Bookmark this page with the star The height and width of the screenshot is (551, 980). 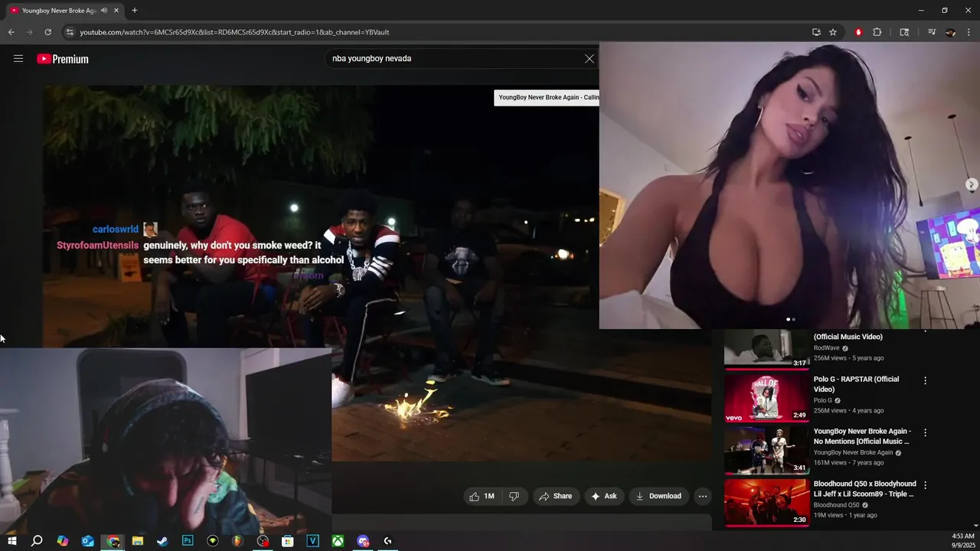[x=833, y=32]
